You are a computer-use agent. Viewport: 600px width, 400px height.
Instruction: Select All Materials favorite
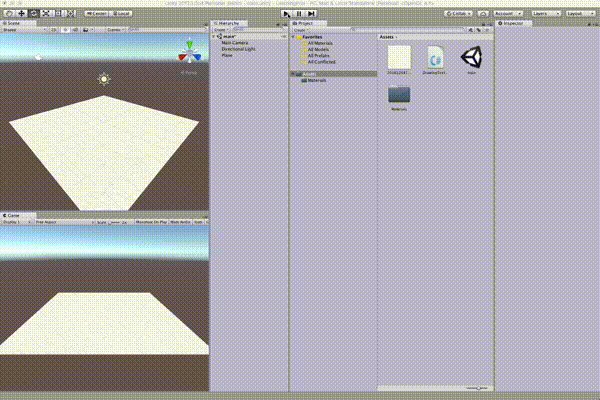320,43
